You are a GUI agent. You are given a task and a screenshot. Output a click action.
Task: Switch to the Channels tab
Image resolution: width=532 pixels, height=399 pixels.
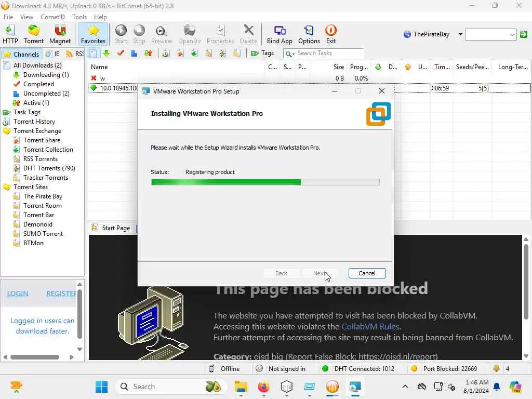[x=22, y=54]
